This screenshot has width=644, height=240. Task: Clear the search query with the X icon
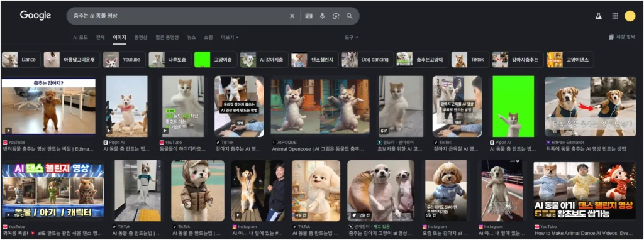point(292,16)
